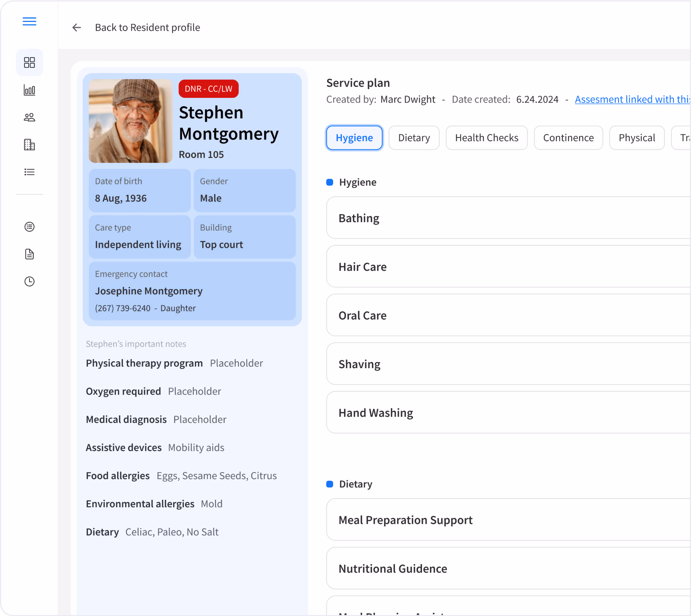This screenshot has width=691, height=616.
Task: Expand the Bathing service row
Action: coord(508,218)
